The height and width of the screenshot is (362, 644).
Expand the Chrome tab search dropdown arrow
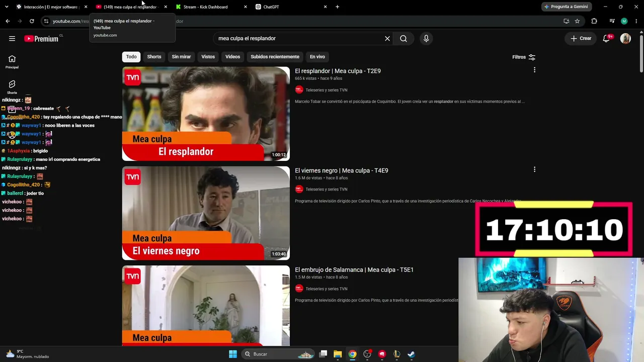pyautogui.click(x=7, y=7)
